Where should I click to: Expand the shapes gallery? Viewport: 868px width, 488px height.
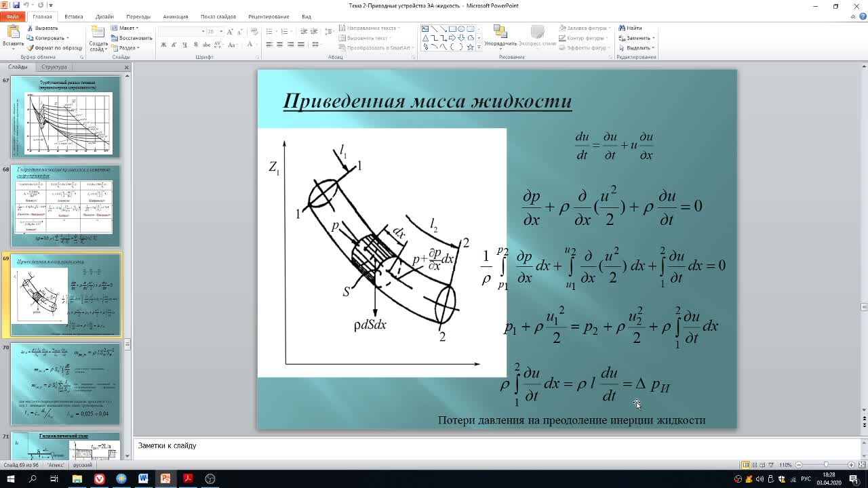[x=479, y=47]
